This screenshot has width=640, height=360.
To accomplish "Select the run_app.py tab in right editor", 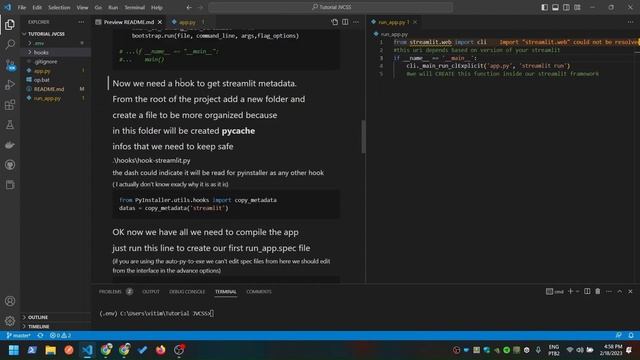I will (394, 22).
